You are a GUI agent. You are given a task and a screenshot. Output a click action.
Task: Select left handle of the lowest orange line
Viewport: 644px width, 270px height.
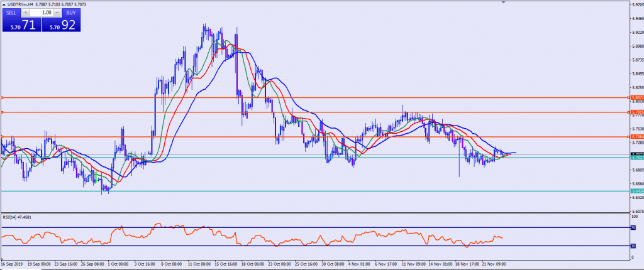click(3, 136)
